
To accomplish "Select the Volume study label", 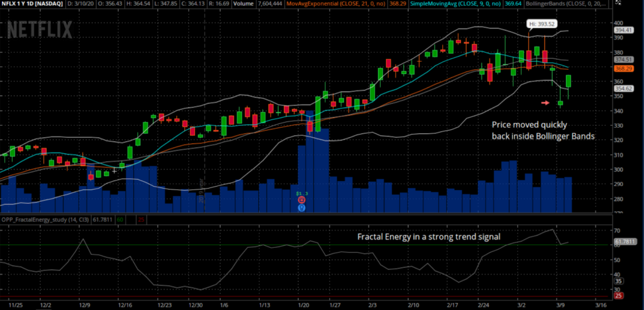I will 243,4.
